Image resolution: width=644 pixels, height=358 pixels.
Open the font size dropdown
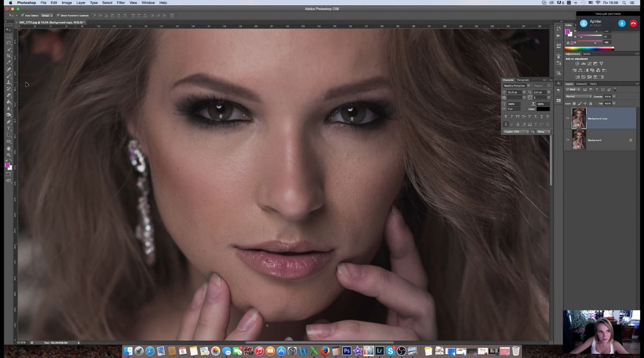pyautogui.click(x=524, y=92)
